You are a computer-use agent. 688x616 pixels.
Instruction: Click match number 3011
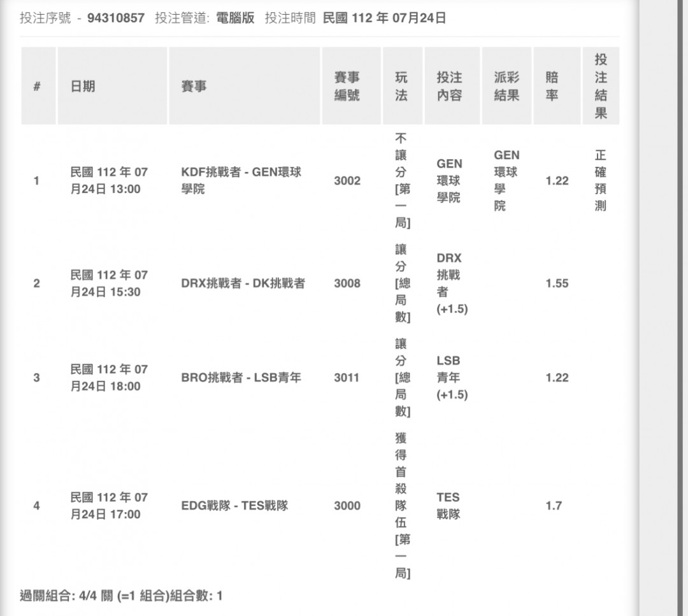[x=347, y=378]
